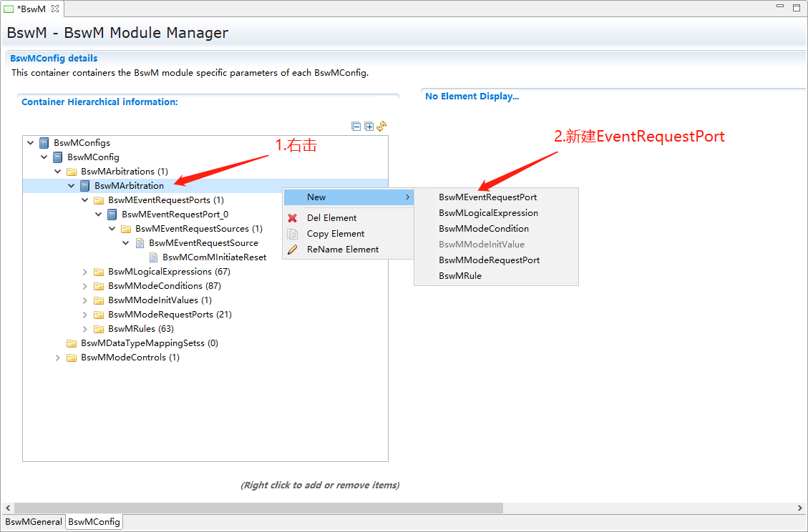The width and height of the screenshot is (808, 532).
Task: Choose BswMRule from the New submenu
Action: point(459,276)
